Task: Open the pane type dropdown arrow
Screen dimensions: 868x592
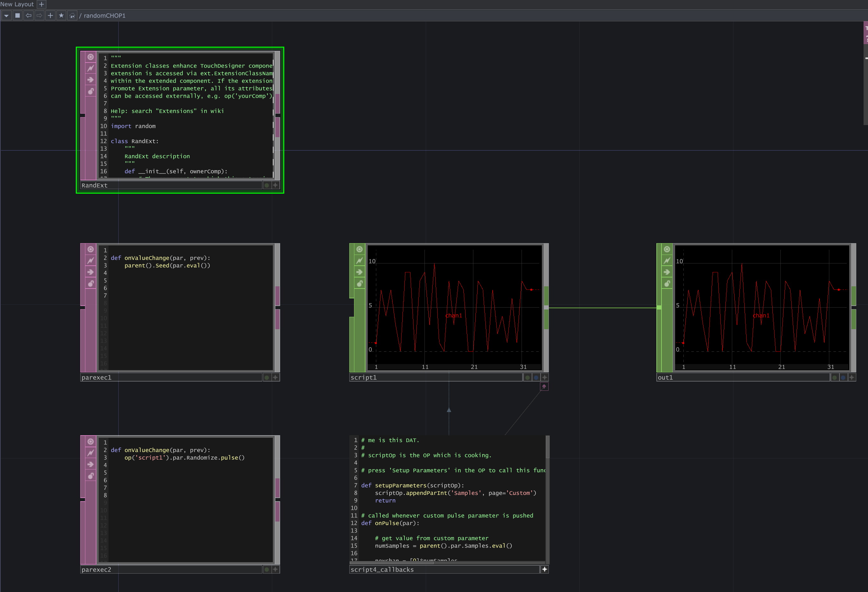Action: tap(6, 16)
